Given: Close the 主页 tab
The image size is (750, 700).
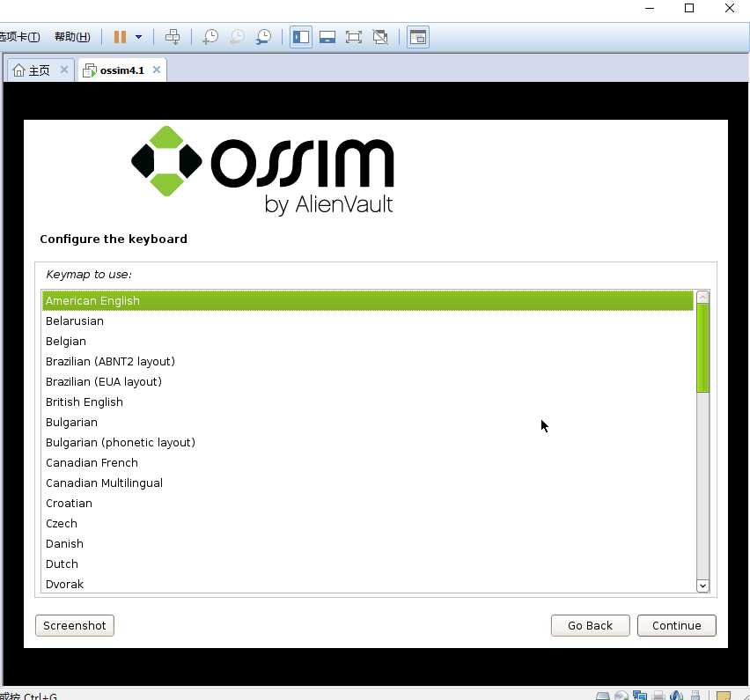Looking at the screenshot, I should pyautogui.click(x=64, y=70).
